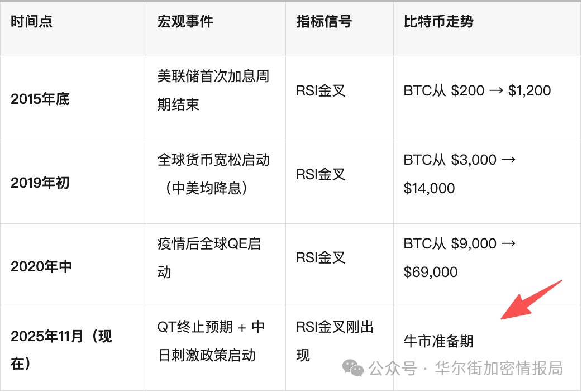Click the BTC从 $200 → $1,200 cell
582x392 pixels.
pos(478,90)
